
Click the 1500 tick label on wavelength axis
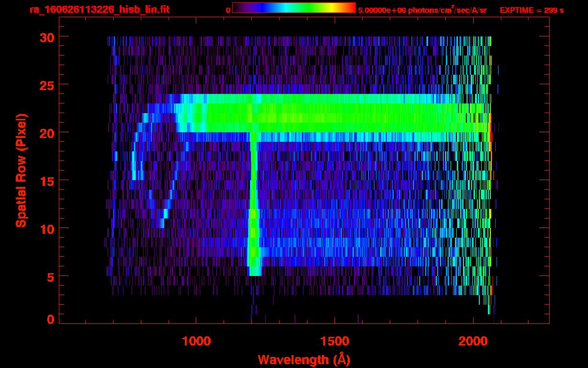335,341
